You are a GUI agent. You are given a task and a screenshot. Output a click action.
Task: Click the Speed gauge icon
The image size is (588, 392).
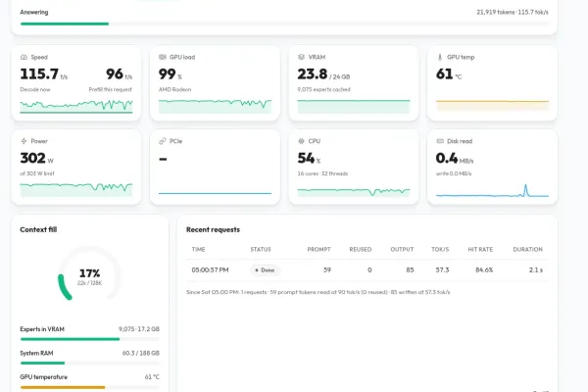point(24,57)
